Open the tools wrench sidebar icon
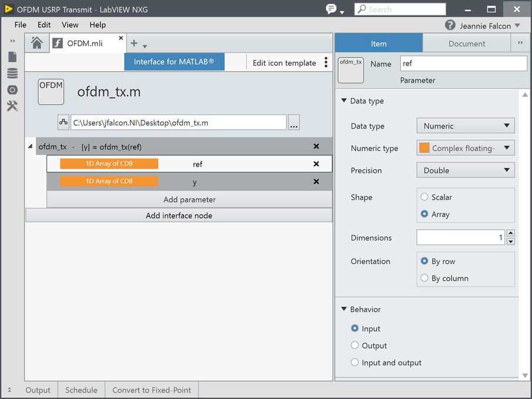 tap(12, 106)
